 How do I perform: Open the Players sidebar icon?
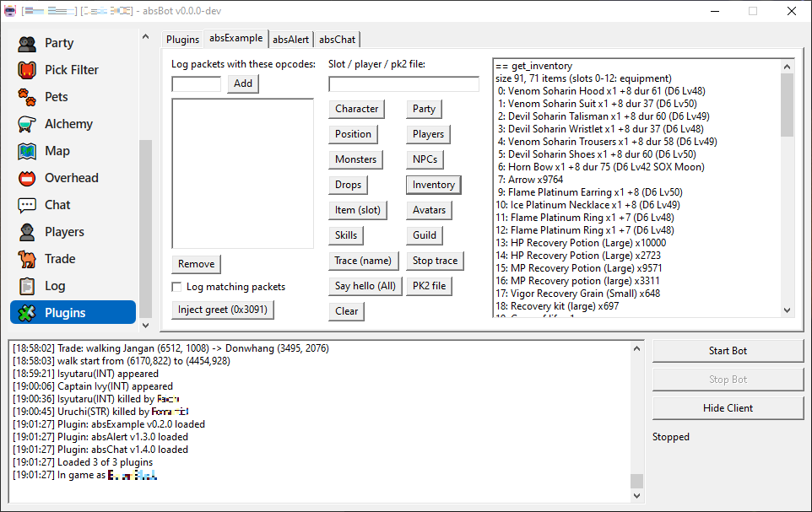pyautogui.click(x=27, y=232)
